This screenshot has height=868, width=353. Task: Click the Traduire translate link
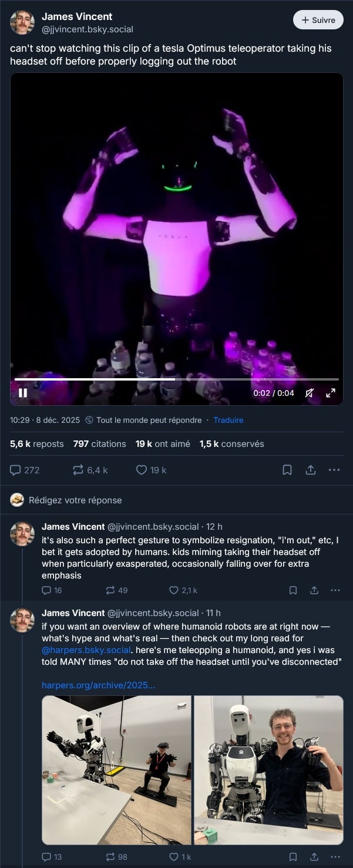[x=228, y=420]
